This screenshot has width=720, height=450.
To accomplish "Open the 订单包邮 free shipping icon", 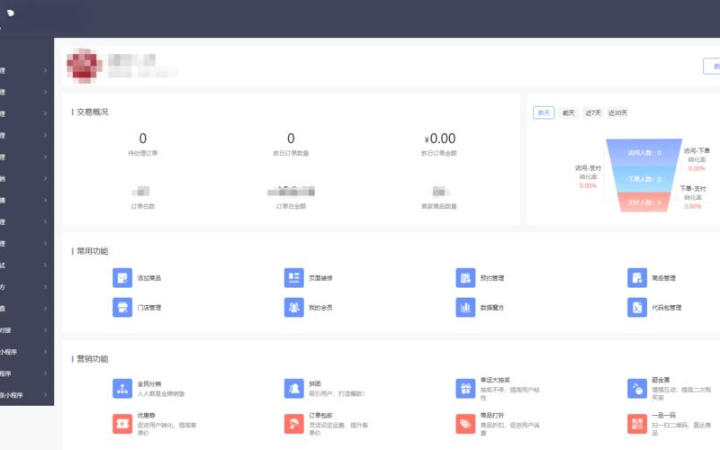I will [x=294, y=424].
